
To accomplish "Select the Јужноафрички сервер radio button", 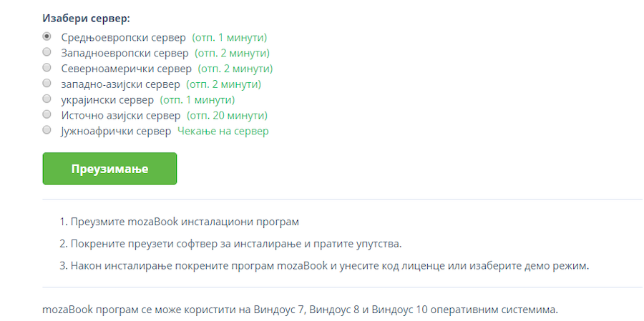I will [47, 130].
